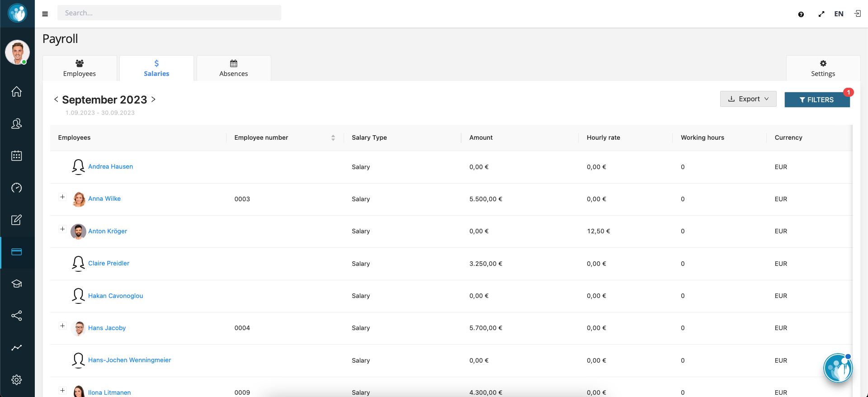Sort by Employee number column

(x=333, y=138)
